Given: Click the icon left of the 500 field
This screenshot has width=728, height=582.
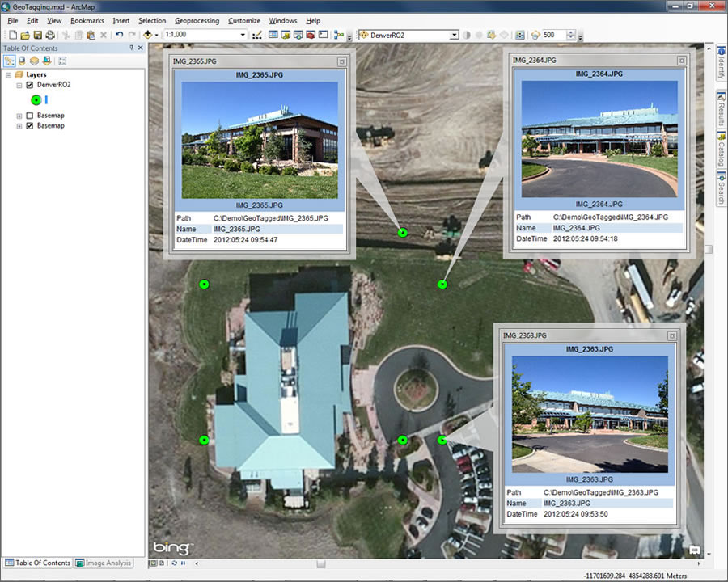Looking at the screenshot, I should [x=535, y=35].
